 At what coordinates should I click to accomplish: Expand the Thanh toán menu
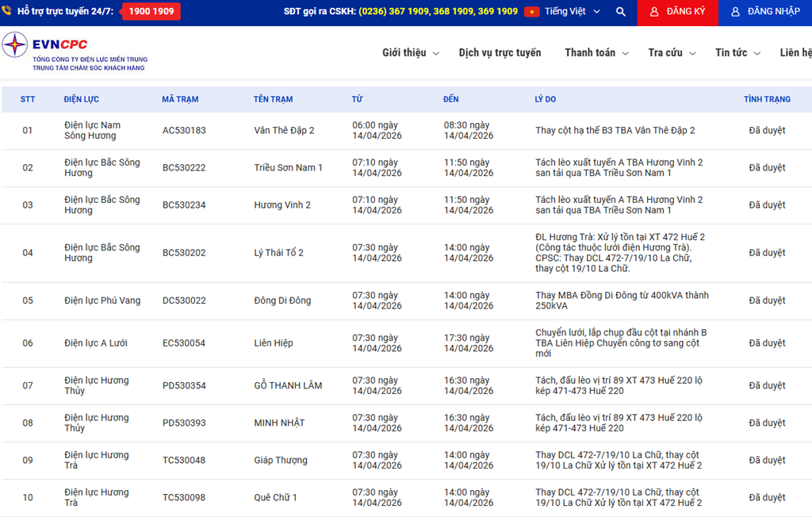(596, 53)
